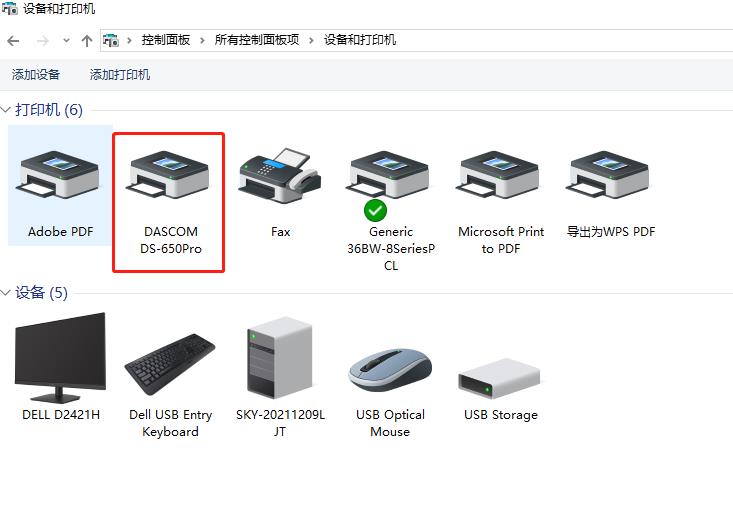Select the DASCOM DS-650Pro printer icon
733x526 pixels.
168,174
